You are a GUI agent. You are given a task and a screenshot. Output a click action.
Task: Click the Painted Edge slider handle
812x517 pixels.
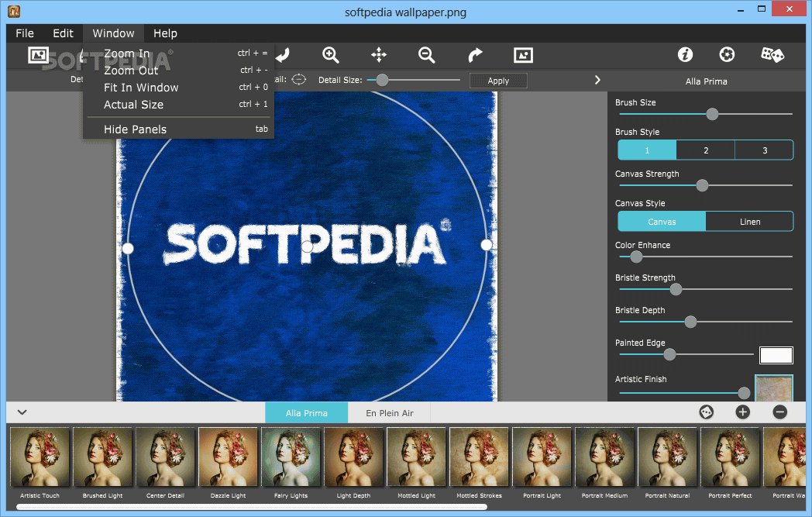click(x=669, y=354)
